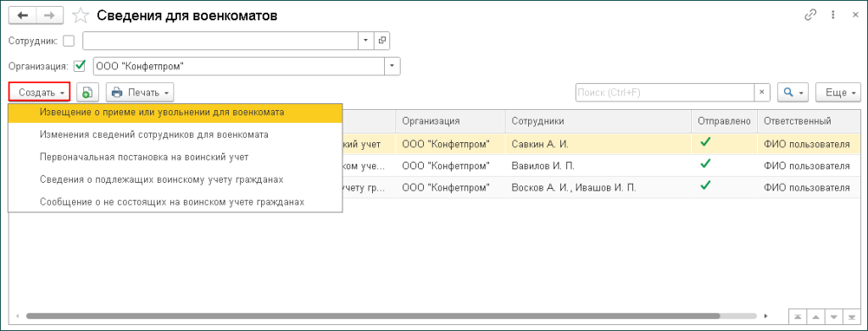Sort by the Ответственный column header
This screenshot has width=868, height=331.
[x=809, y=121]
